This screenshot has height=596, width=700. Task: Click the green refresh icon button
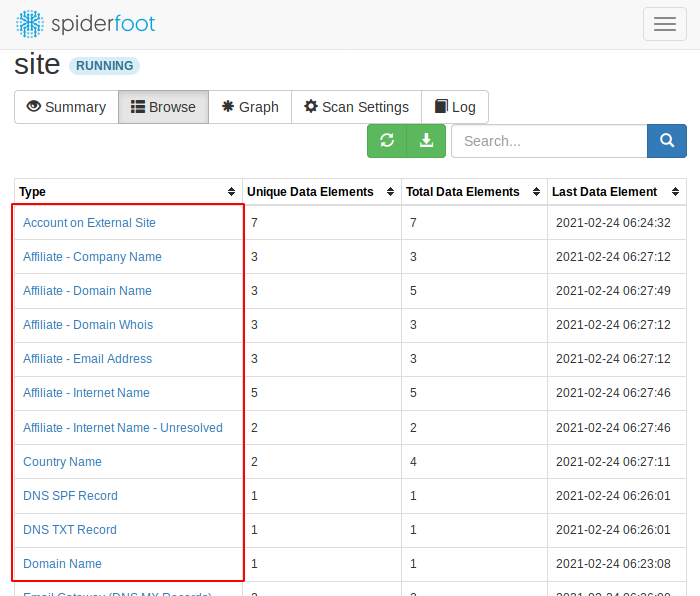click(x=387, y=141)
